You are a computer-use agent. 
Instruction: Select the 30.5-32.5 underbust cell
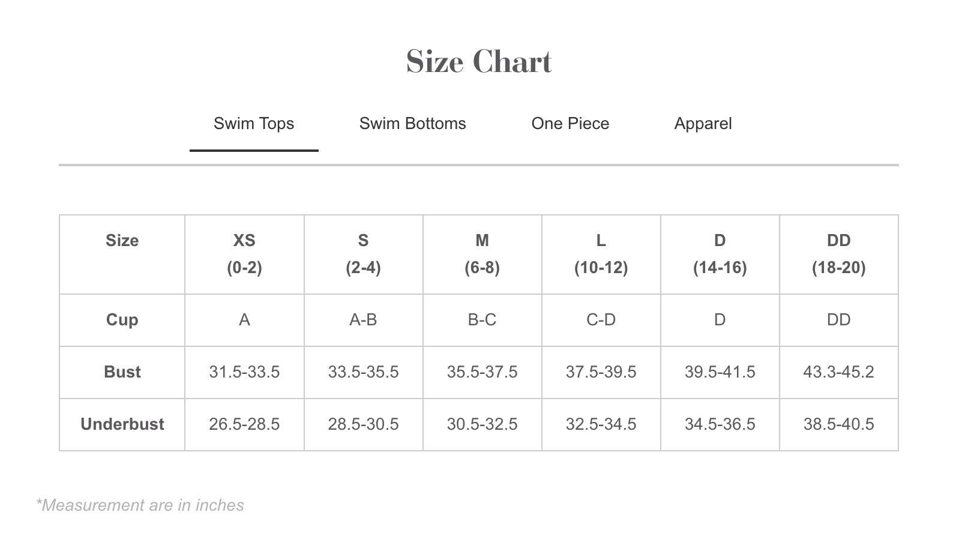[482, 424]
